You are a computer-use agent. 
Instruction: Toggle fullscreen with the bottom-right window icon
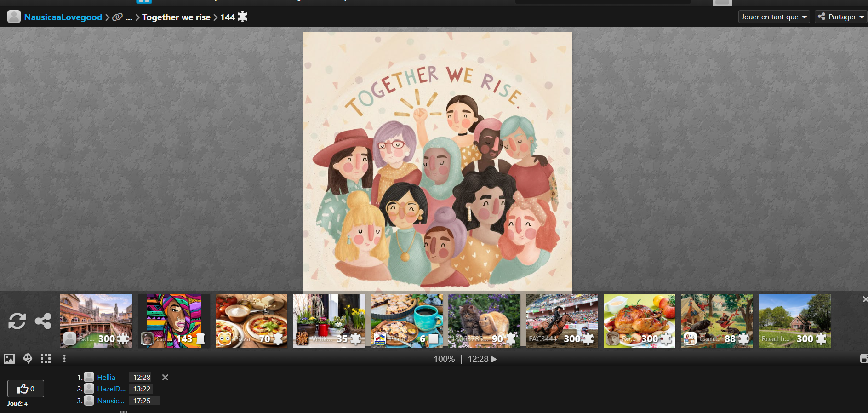[864, 359]
